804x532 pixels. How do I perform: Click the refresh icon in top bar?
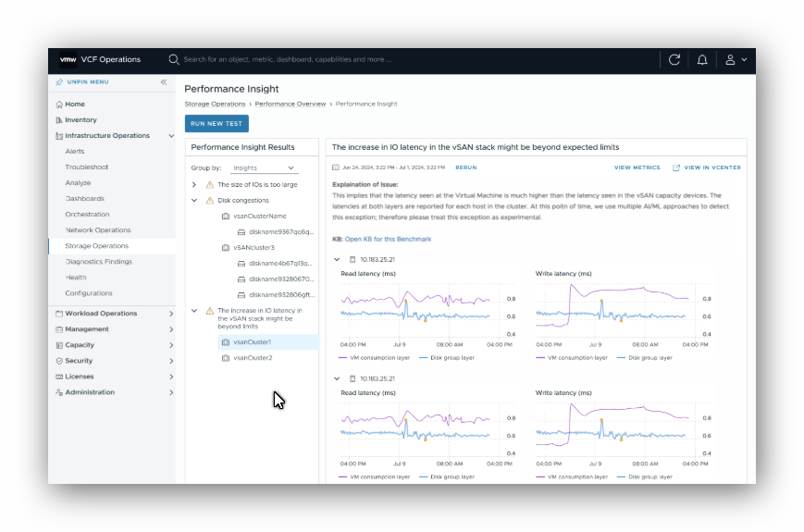pos(674,60)
